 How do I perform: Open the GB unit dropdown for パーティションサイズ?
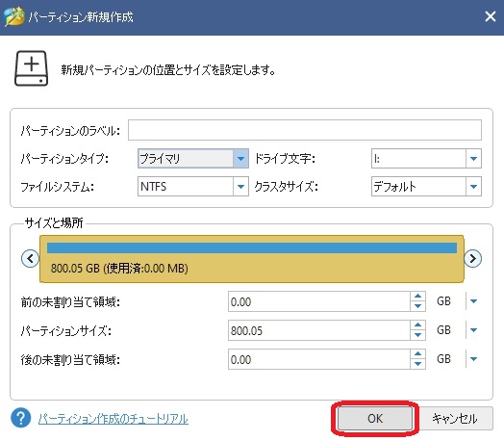pyautogui.click(x=473, y=330)
